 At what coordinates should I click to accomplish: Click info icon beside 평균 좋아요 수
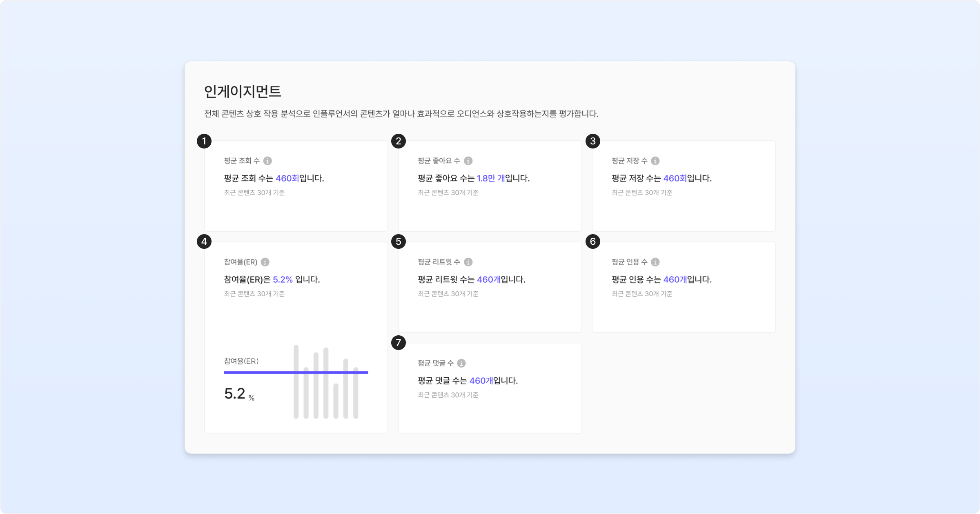tap(468, 161)
